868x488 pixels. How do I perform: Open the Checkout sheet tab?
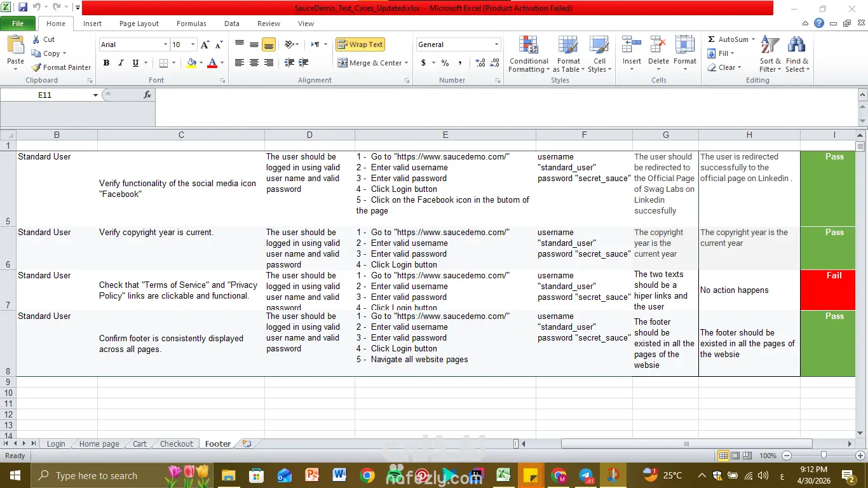point(177,444)
